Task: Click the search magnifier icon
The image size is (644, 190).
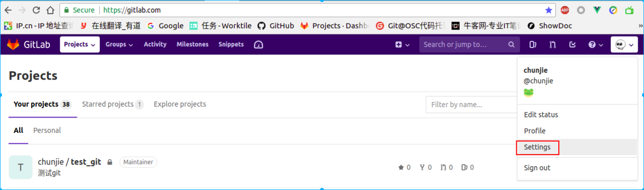Action: click(512, 45)
